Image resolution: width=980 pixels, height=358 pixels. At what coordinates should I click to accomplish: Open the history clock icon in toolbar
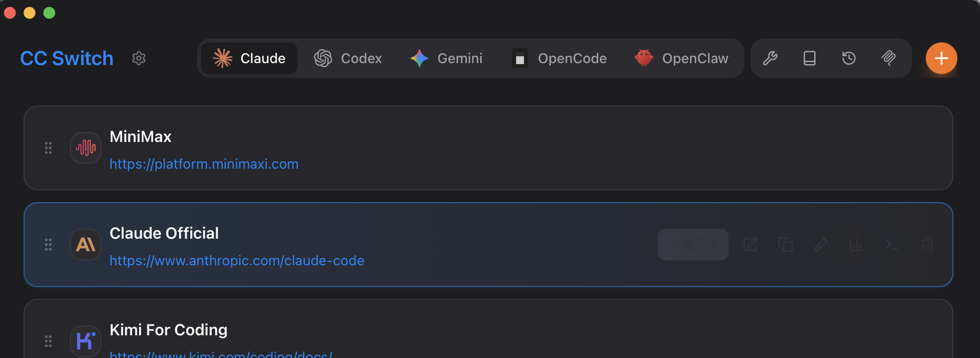point(849,58)
